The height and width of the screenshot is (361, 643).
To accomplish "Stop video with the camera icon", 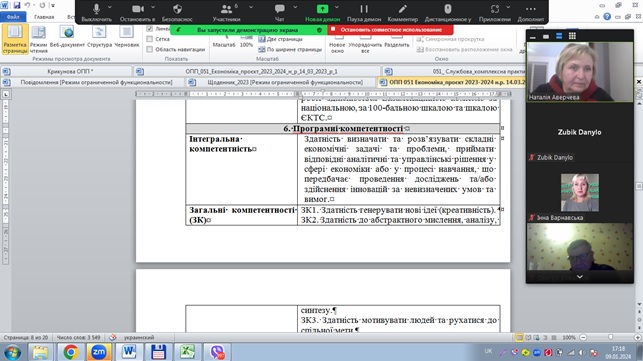I will (137, 12).
